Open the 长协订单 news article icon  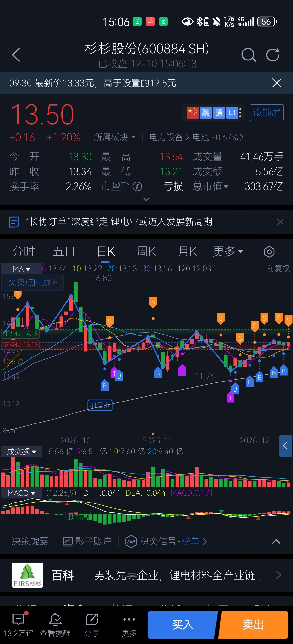click(14, 222)
